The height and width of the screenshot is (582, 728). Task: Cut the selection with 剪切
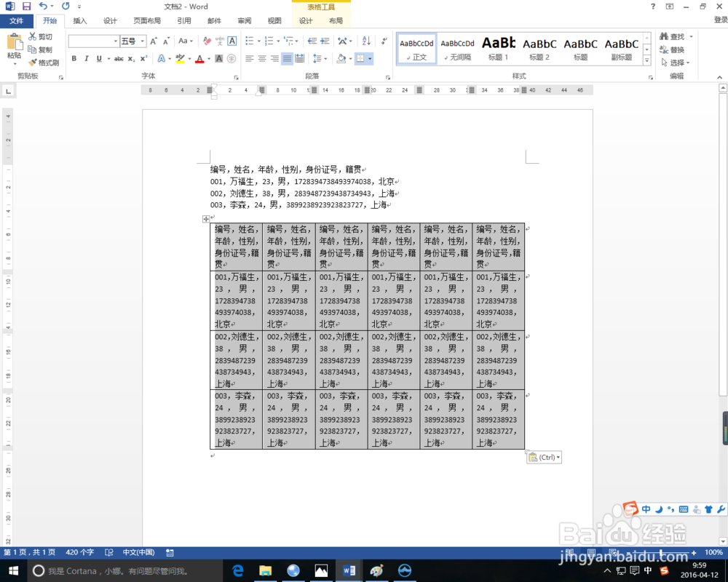[40, 36]
